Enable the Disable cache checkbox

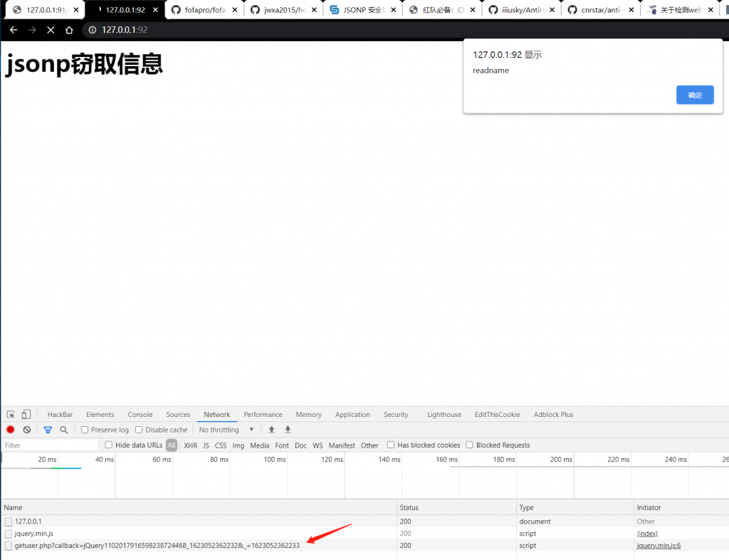139,430
